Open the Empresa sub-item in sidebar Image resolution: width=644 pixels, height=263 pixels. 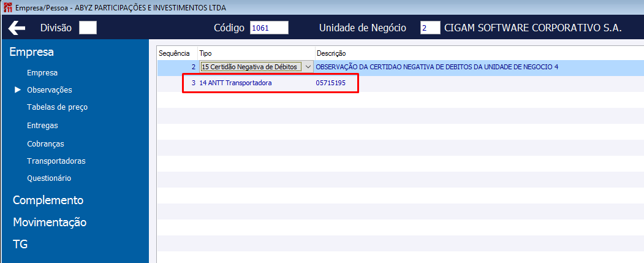(x=42, y=73)
